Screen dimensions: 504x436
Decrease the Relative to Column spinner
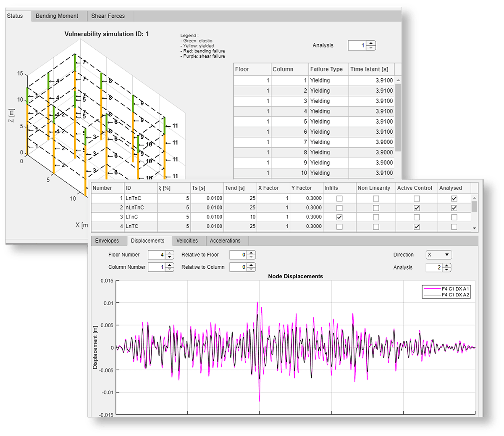point(251,269)
